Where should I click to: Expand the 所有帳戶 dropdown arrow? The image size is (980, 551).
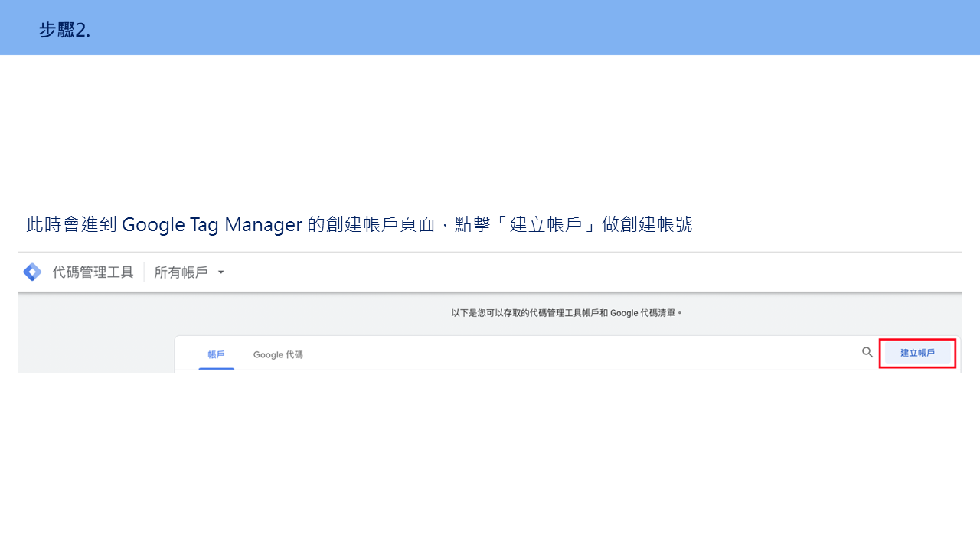(x=220, y=272)
